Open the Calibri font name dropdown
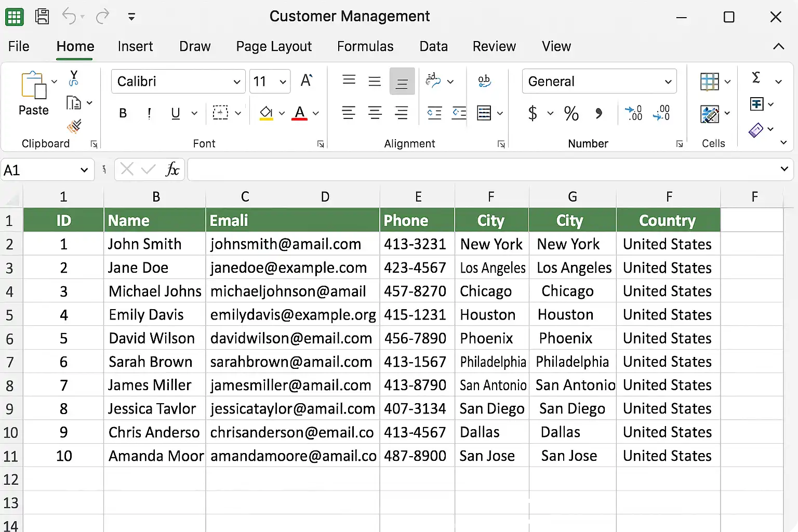 (236, 82)
